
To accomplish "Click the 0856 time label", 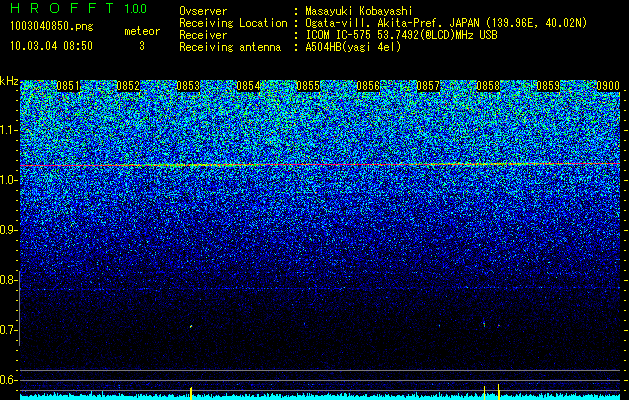I will tap(368, 86).
